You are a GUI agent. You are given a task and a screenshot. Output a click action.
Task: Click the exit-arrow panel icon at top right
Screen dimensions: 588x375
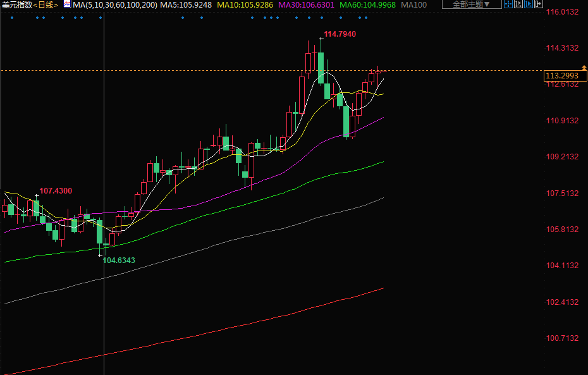pos(539,4)
